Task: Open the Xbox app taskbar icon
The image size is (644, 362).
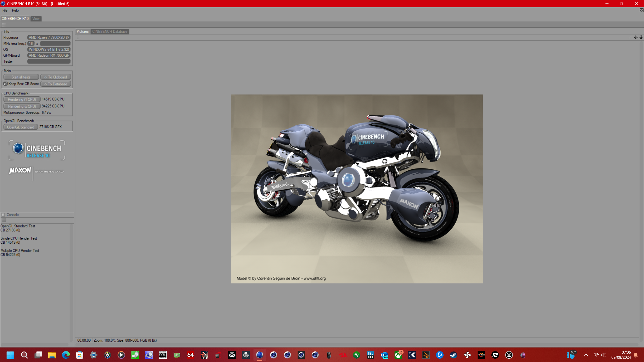Action: coord(398,355)
